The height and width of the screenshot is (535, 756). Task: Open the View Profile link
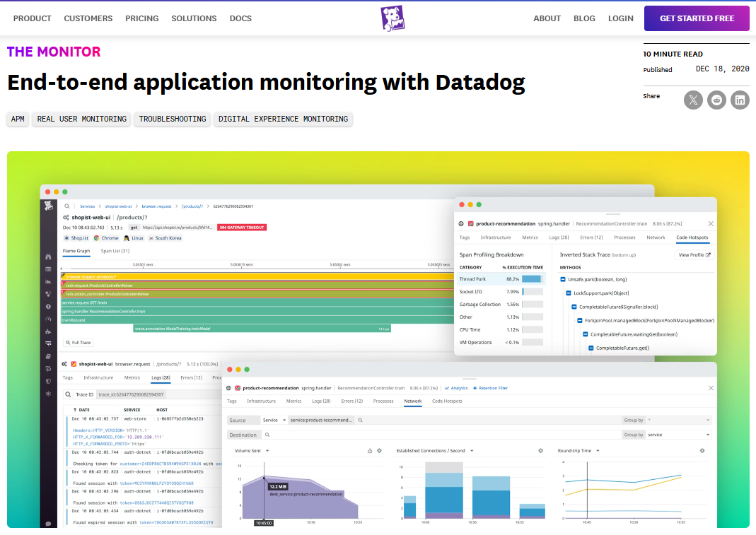[693, 255]
